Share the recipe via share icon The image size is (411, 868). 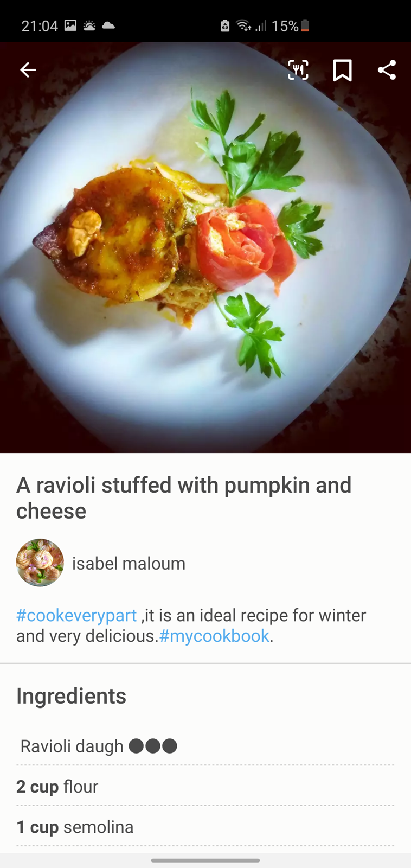(387, 70)
